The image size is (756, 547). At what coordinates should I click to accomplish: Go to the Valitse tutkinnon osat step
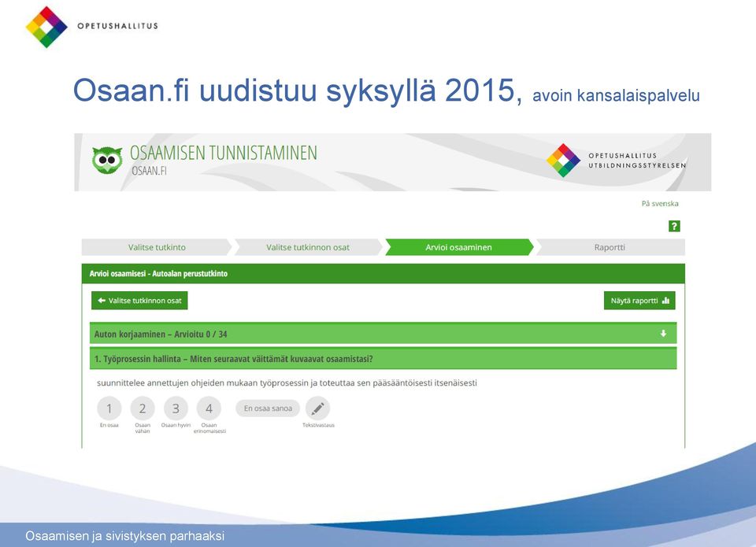308,247
